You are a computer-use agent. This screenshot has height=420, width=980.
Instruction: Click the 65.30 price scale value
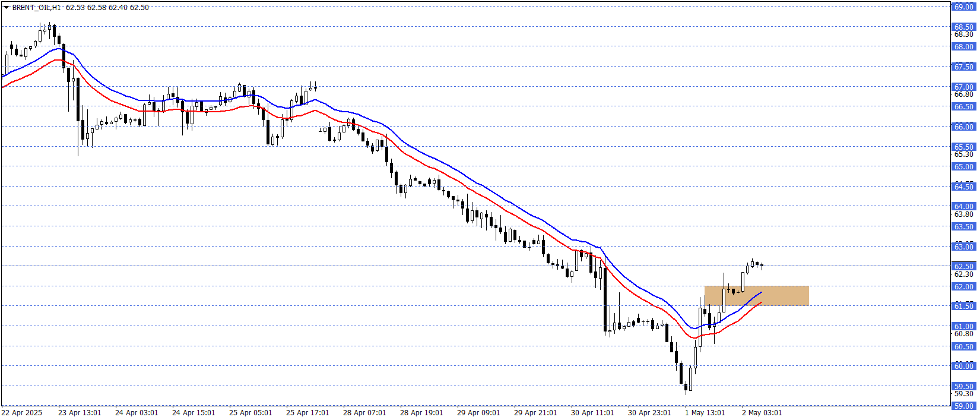click(963, 154)
